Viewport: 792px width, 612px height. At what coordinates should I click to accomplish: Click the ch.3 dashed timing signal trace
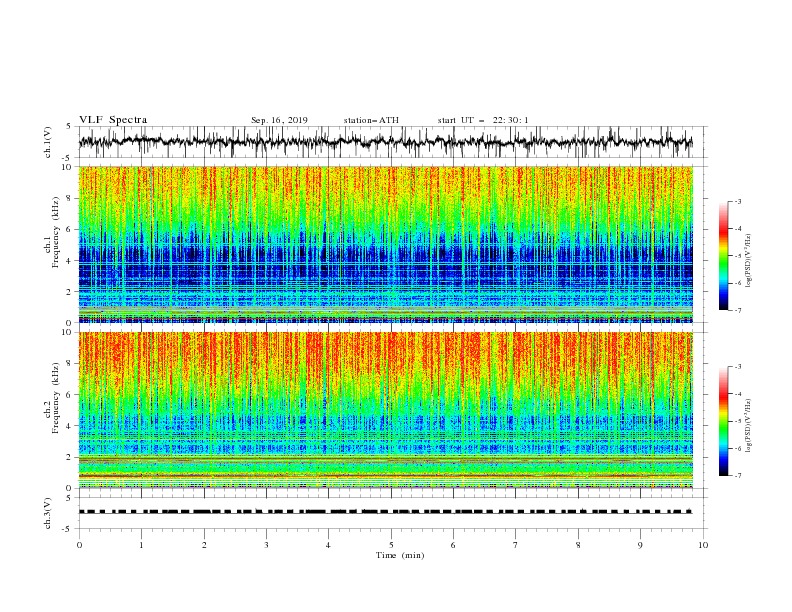coord(385,512)
